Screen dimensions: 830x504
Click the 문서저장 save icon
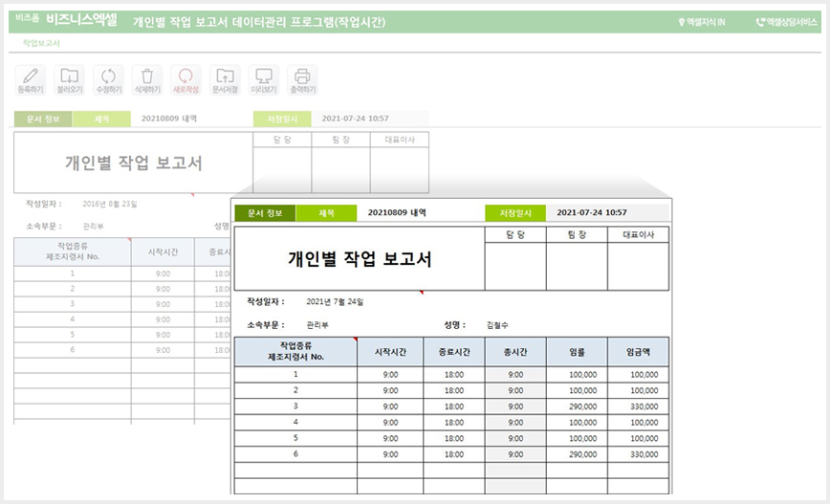[x=225, y=80]
